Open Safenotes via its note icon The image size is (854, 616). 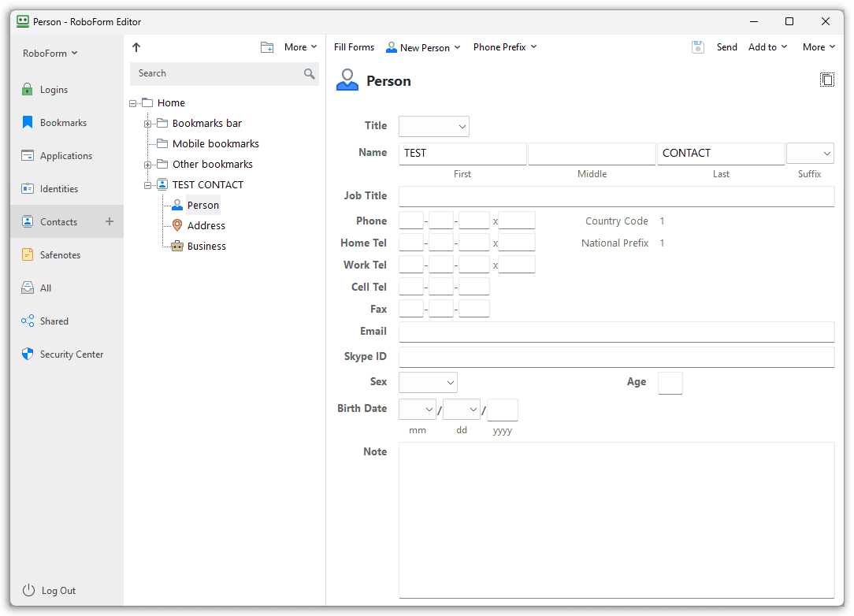[x=28, y=255]
